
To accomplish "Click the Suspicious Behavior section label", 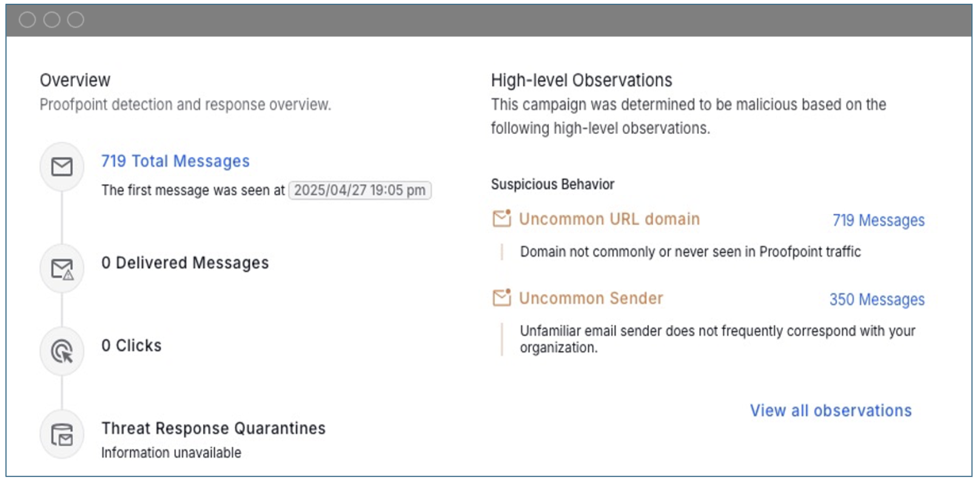I will 552,184.
